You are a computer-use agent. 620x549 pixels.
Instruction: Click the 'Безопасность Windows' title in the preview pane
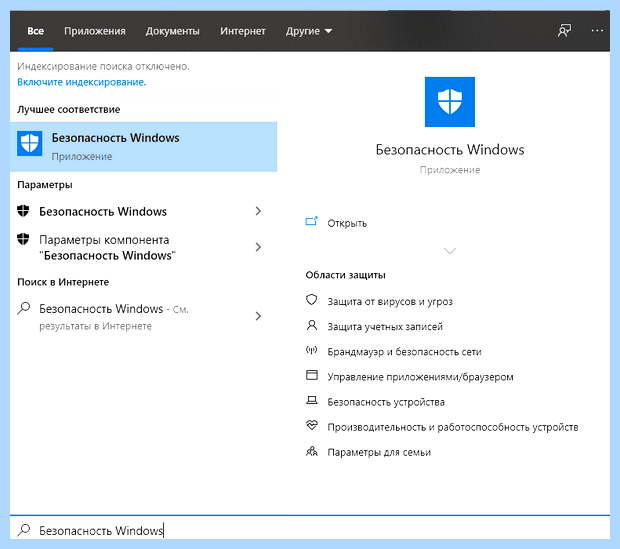[450, 150]
